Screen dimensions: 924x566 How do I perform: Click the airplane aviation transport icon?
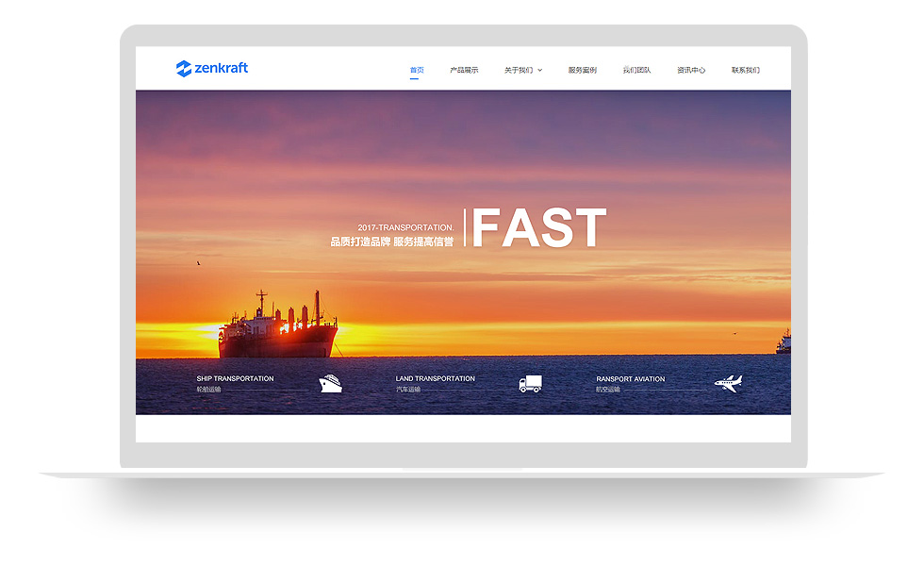pos(728,384)
